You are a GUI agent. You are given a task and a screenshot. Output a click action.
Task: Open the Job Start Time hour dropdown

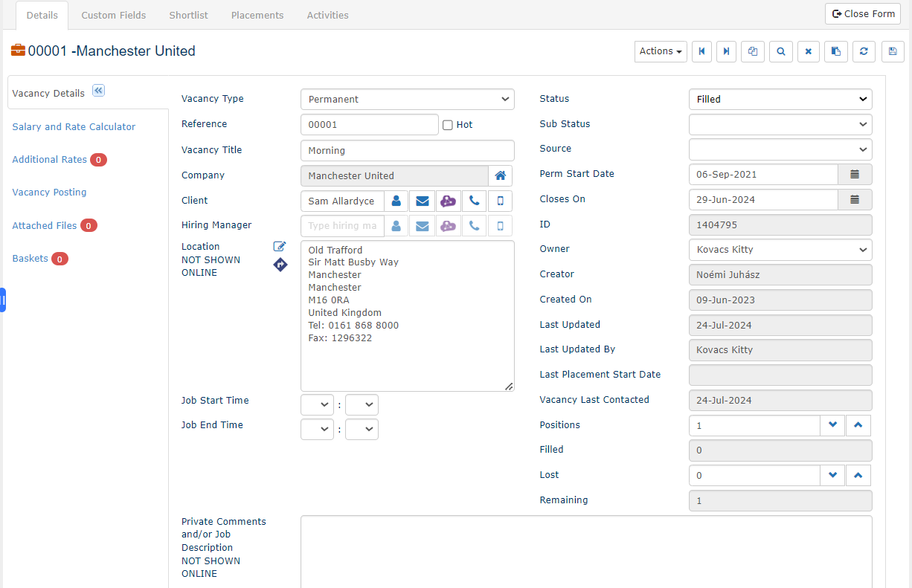coord(317,405)
